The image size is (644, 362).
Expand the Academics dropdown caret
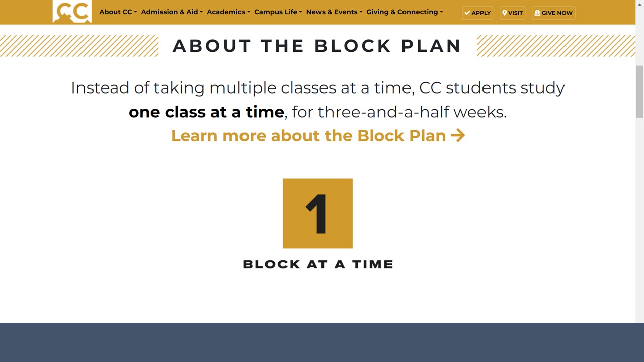249,12
